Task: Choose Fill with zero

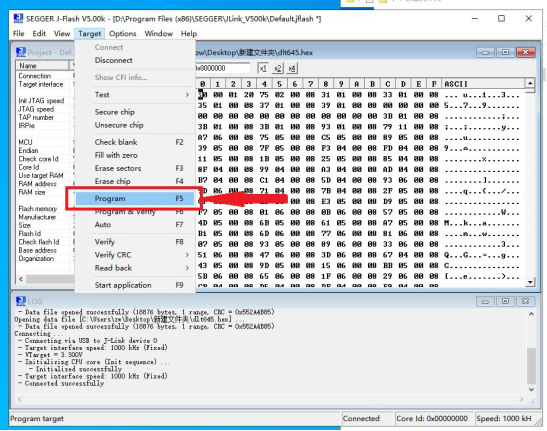Action: [x=135, y=155]
